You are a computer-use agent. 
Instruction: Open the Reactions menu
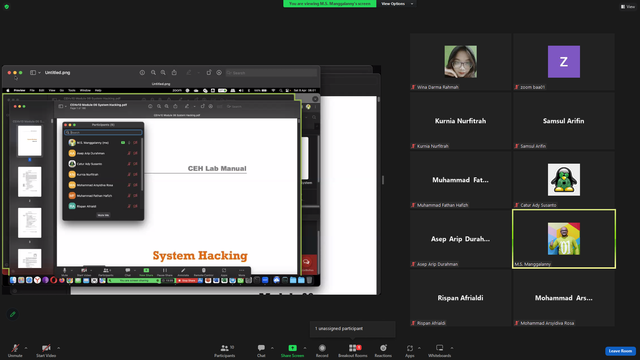tap(383, 350)
